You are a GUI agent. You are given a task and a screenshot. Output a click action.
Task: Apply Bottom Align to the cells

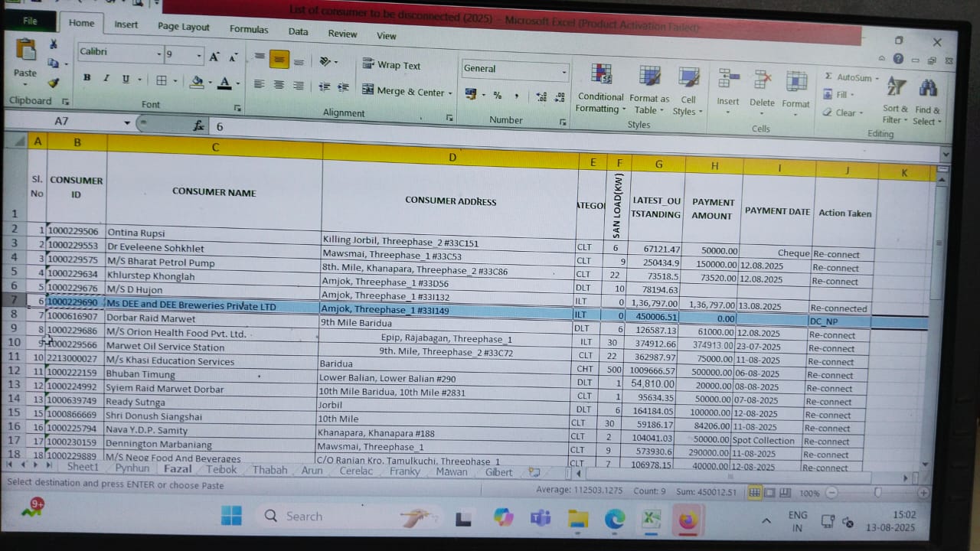click(299, 61)
